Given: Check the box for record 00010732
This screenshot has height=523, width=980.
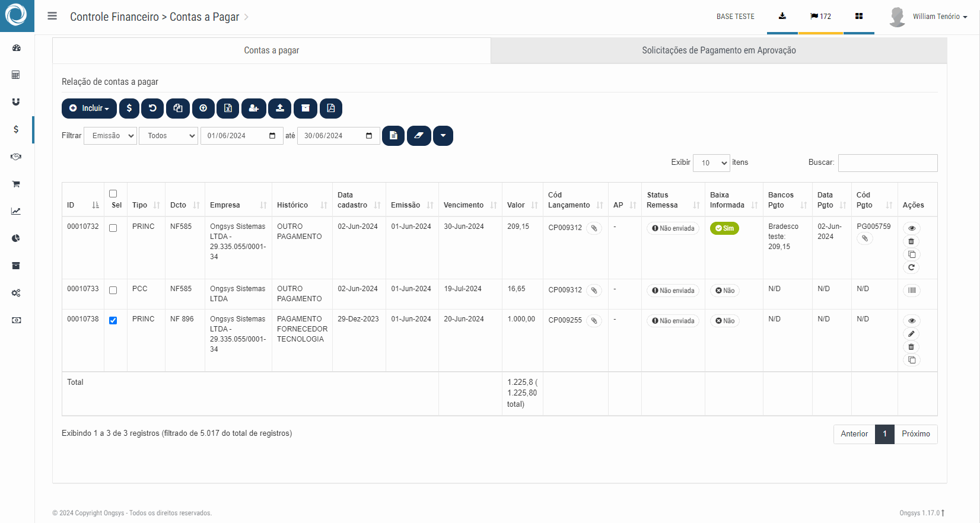Looking at the screenshot, I should [x=113, y=228].
